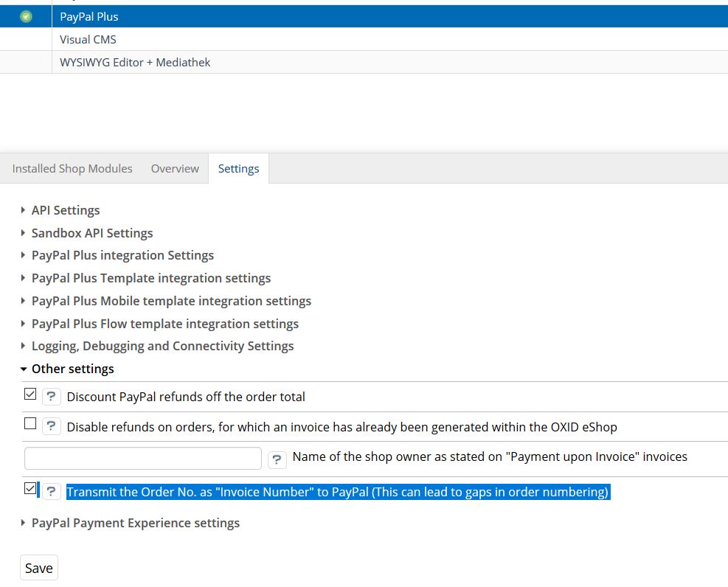Open help icon for Transmit Order No. setting
The height and width of the screenshot is (587, 728).
tap(51, 492)
